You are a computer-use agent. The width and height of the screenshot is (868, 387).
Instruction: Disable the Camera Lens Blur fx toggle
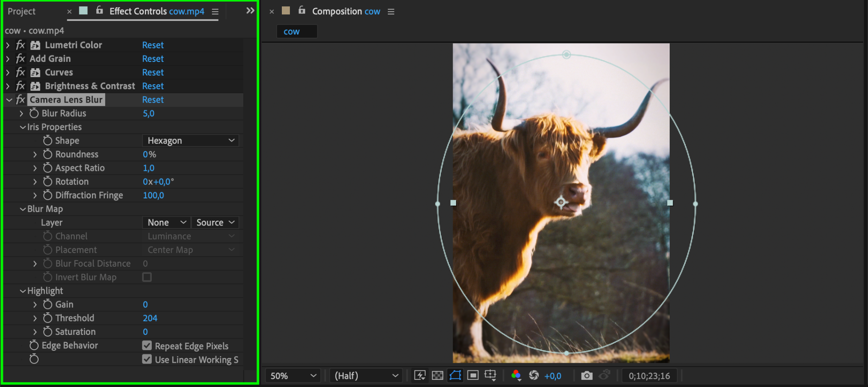point(20,100)
